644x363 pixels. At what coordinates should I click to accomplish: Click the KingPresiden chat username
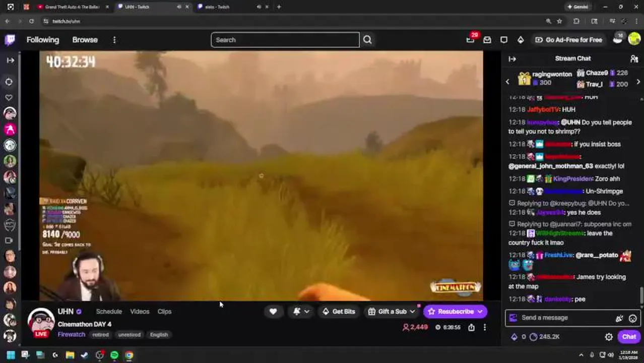pos(572,178)
